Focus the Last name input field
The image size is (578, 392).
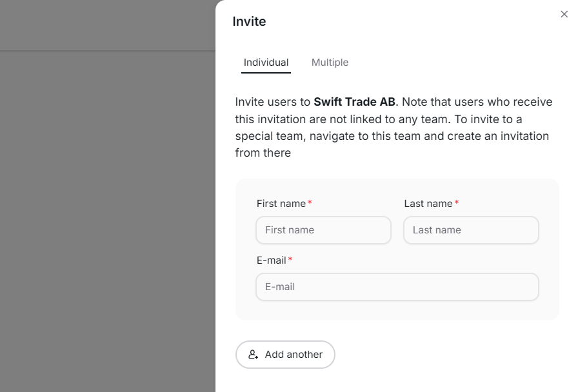tap(471, 230)
